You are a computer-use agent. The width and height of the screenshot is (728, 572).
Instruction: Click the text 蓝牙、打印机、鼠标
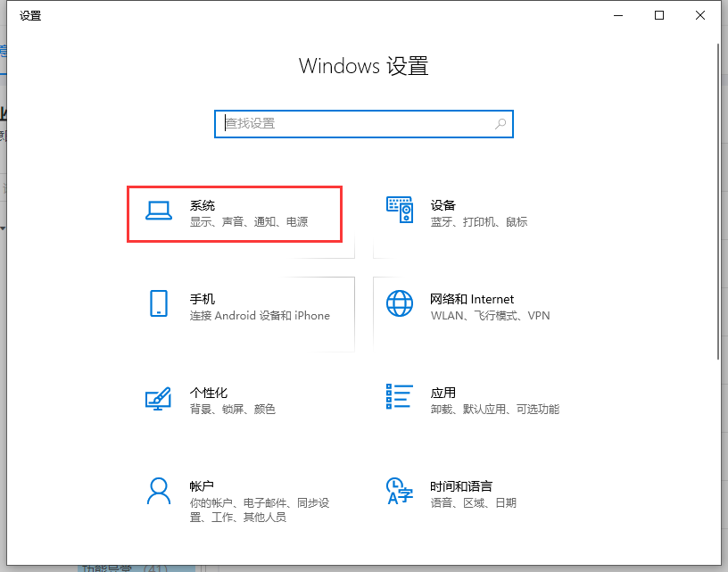coord(479,222)
